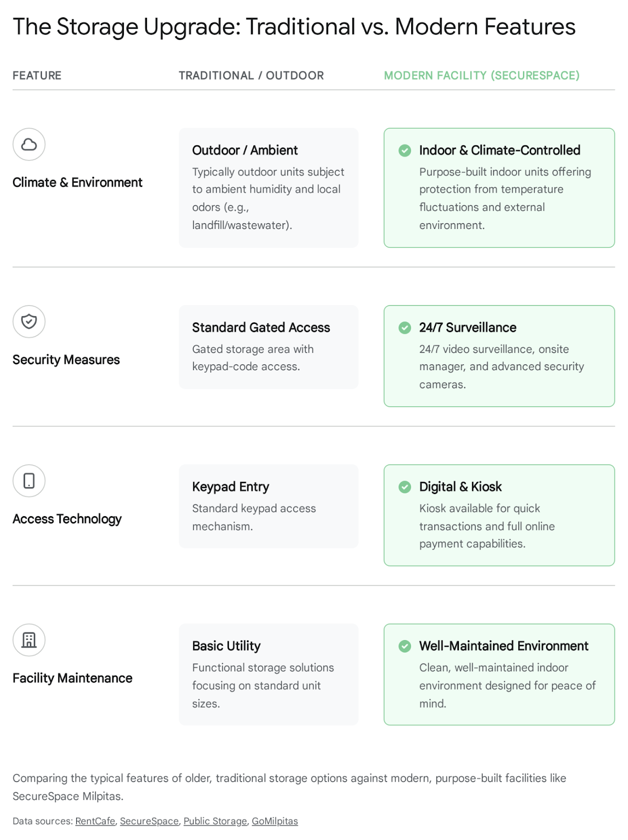The width and height of the screenshot is (628, 840).
Task: Click the building Facility Maintenance icon
Action: [29, 639]
